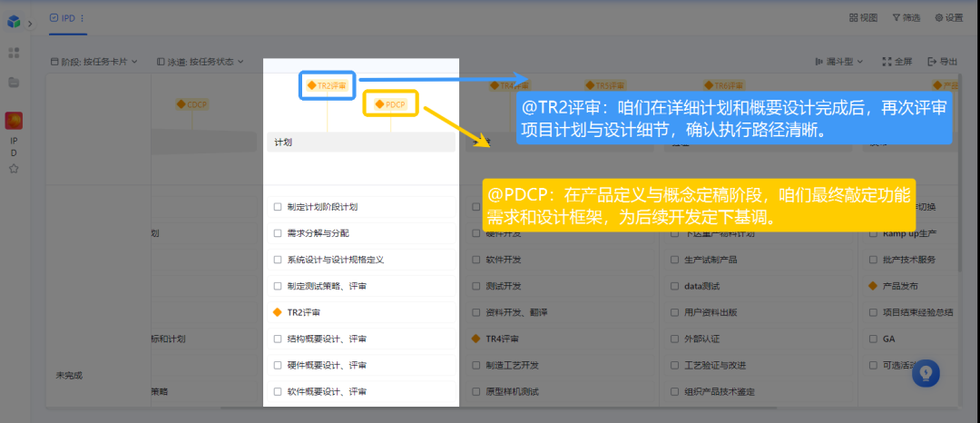Select the CDCP milestone marker on timeline
This screenshot has width=980, height=423.
192,104
